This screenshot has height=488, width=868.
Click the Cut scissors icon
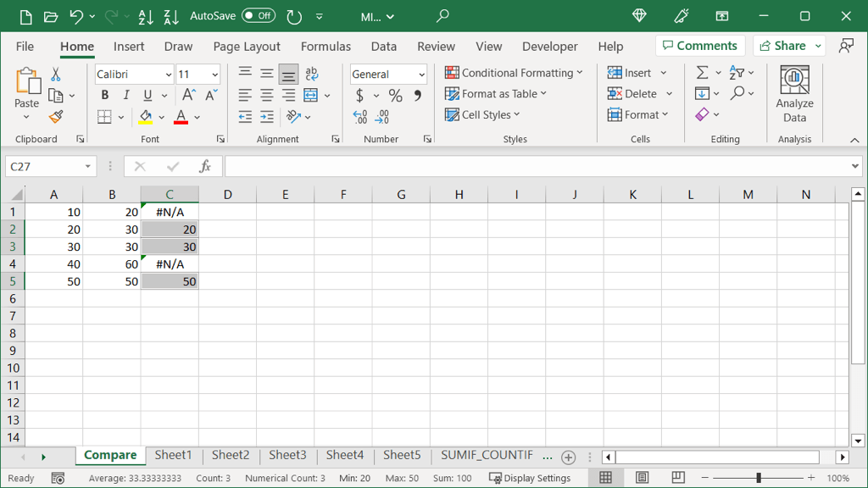(x=55, y=75)
